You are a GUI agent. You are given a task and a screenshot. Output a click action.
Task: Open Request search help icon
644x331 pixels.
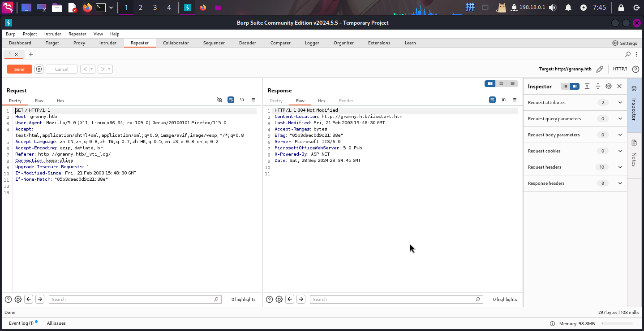(8, 299)
